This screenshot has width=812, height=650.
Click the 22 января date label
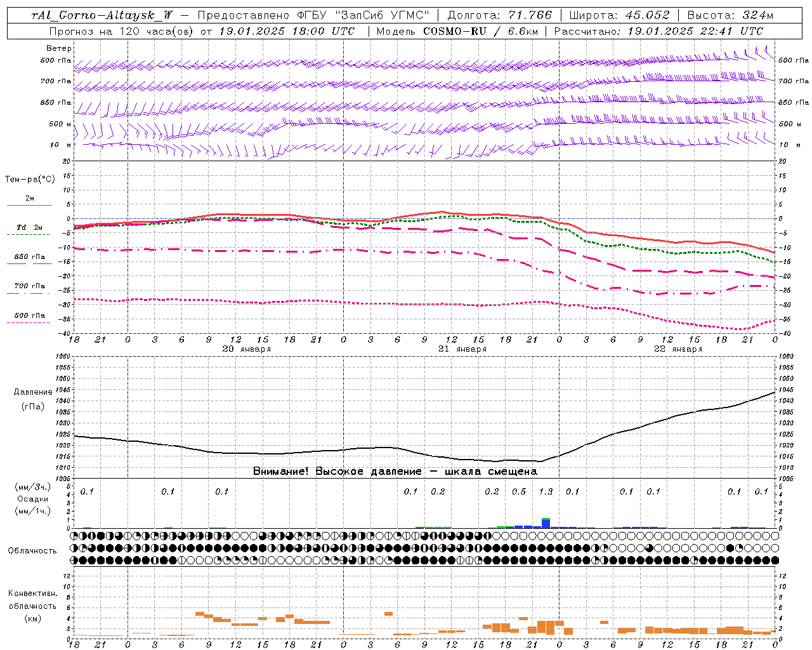(678, 349)
